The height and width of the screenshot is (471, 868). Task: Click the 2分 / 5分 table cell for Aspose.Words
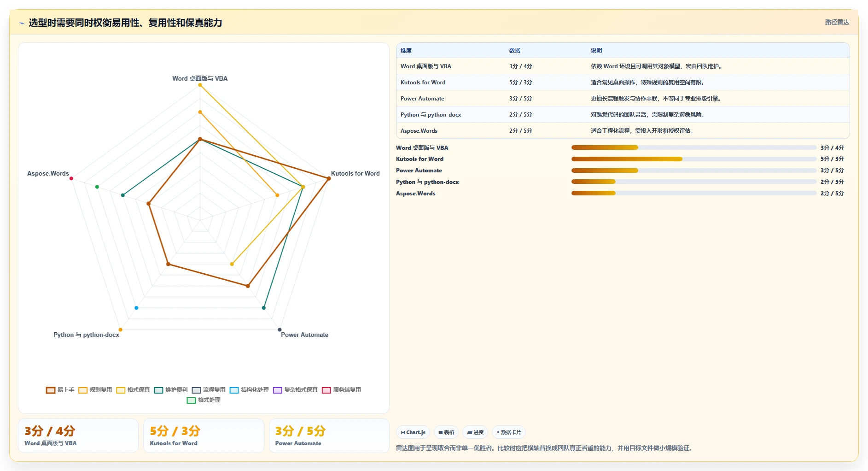521,131
